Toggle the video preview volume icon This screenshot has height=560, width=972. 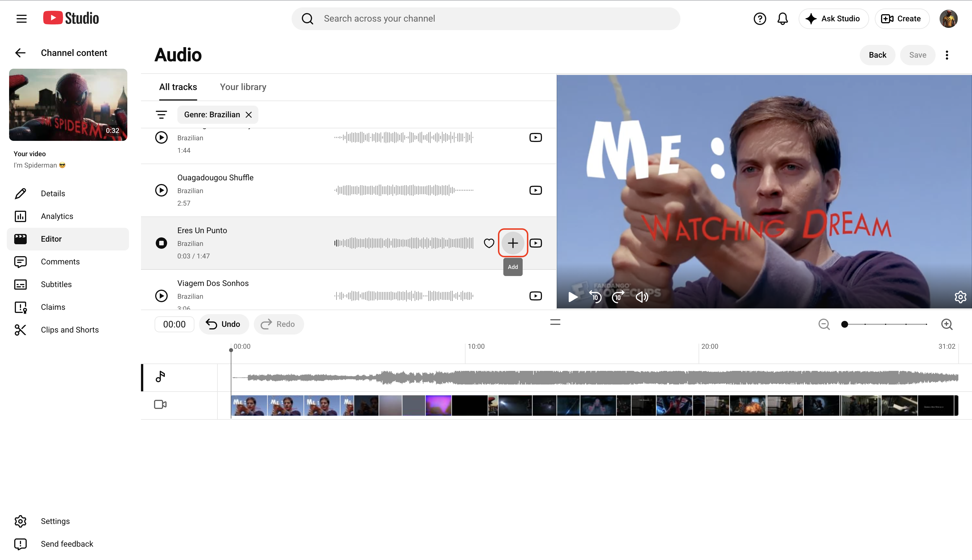tap(642, 297)
